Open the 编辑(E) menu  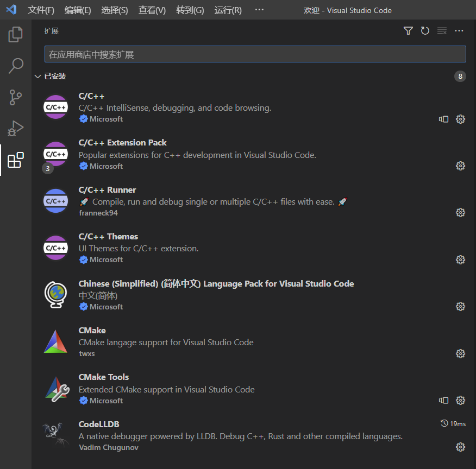tap(78, 10)
